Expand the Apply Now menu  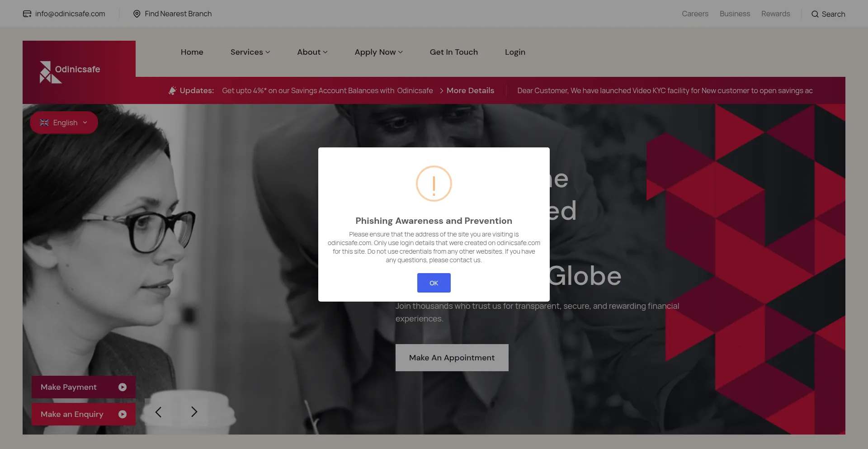point(378,52)
